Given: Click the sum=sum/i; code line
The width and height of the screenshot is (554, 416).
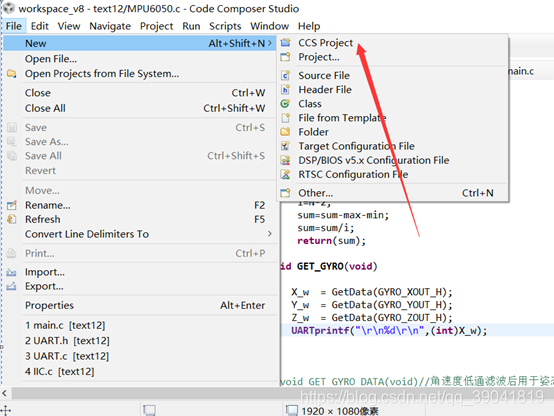Looking at the screenshot, I should [325, 228].
